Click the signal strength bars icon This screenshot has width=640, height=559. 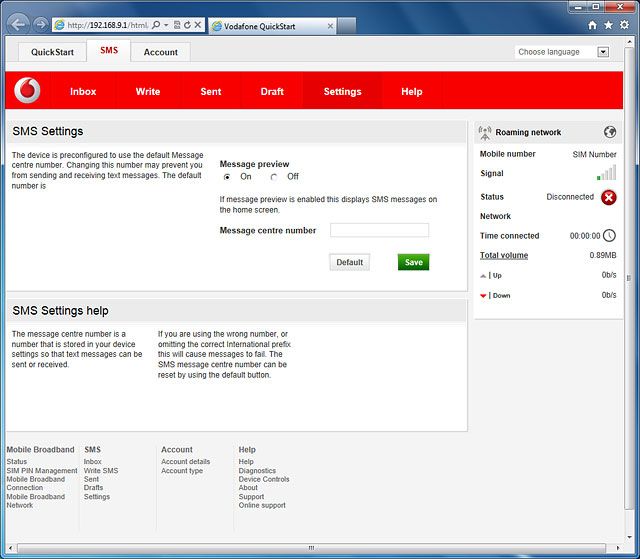[607, 173]
